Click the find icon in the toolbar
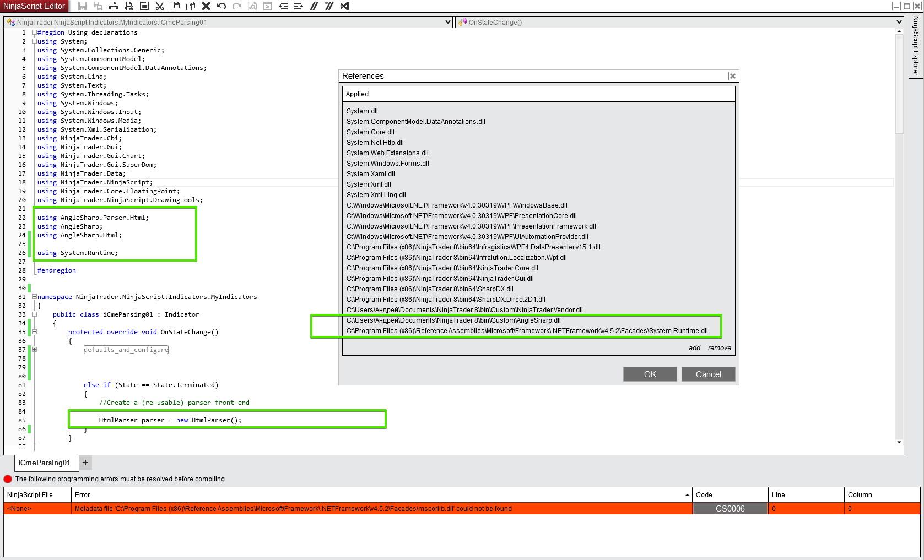This screenshot has height=560, width=924. coord(252,6)
